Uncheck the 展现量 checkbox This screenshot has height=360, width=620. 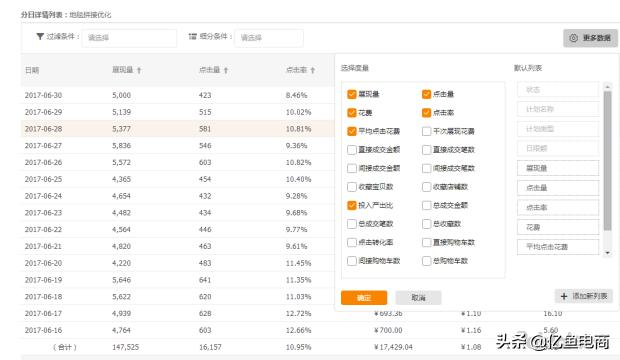[x=352, y=94]
